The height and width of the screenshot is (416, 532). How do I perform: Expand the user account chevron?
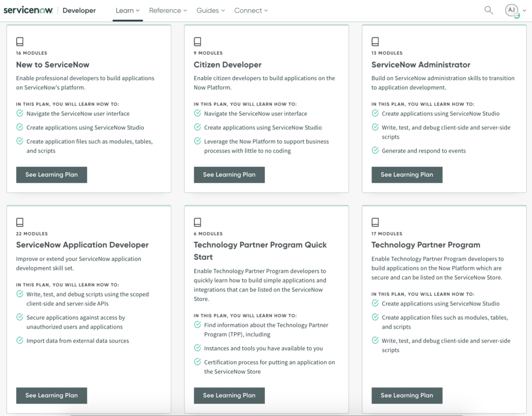(x=525, y=10)
